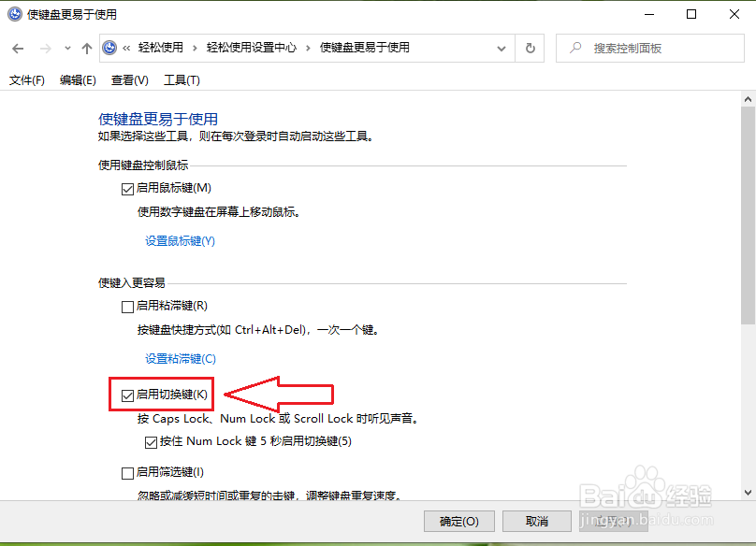Click the 确定 button to confirm
756x546 pixels.
458,521
